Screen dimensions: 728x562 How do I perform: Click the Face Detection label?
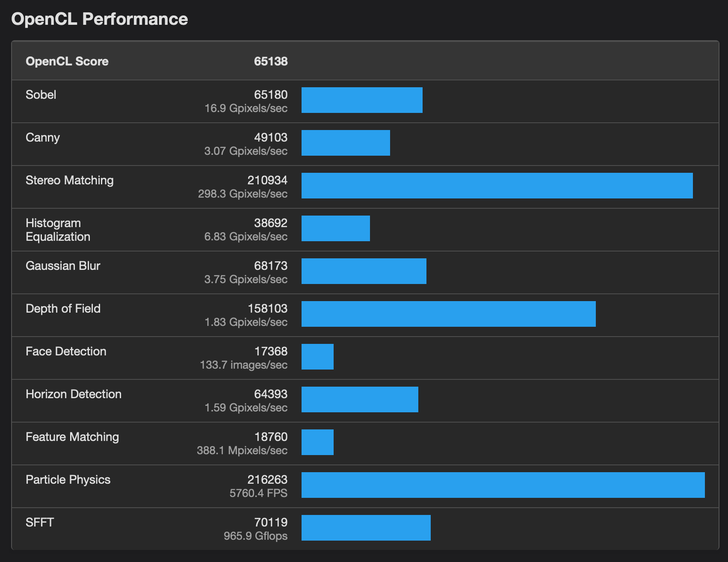[x=66, y=351]
